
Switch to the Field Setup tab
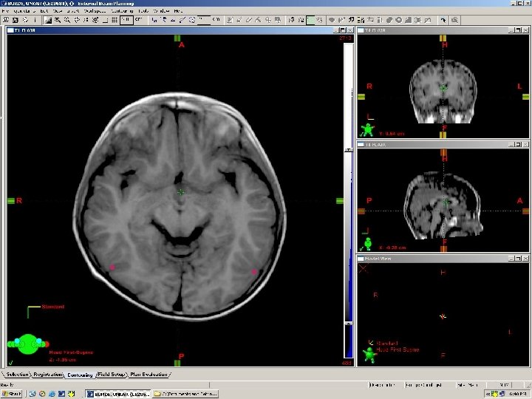point(112,374)
